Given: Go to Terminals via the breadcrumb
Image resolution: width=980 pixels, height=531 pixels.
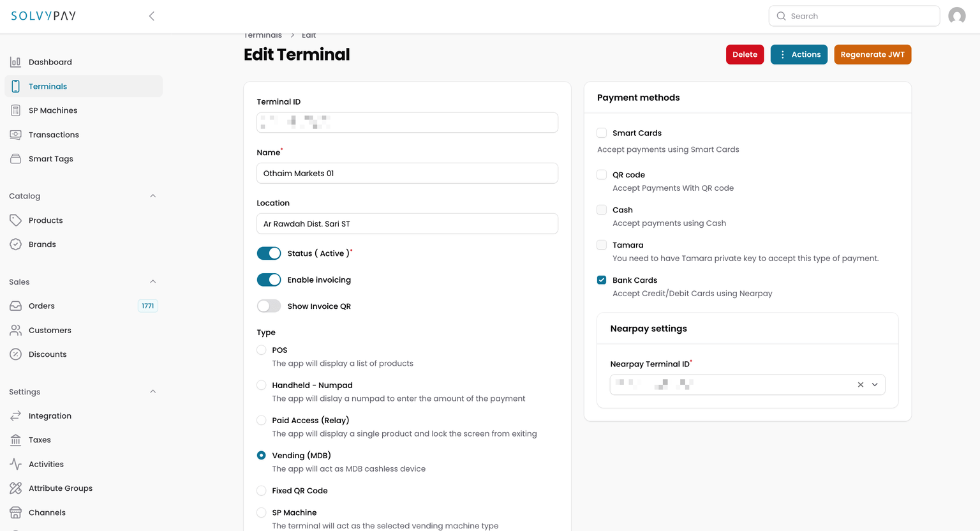Looking at the screenshot, I should [263, 34].
